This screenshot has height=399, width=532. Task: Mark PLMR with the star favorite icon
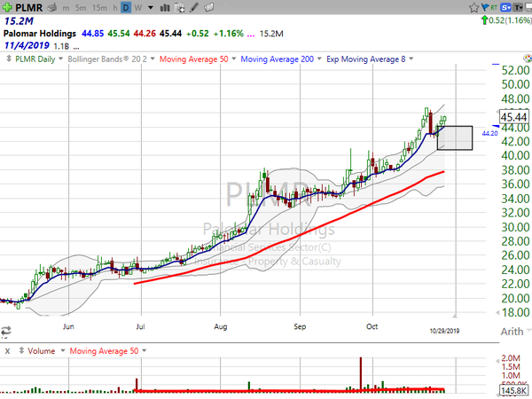pyautogui.click(x=474, y=7)
